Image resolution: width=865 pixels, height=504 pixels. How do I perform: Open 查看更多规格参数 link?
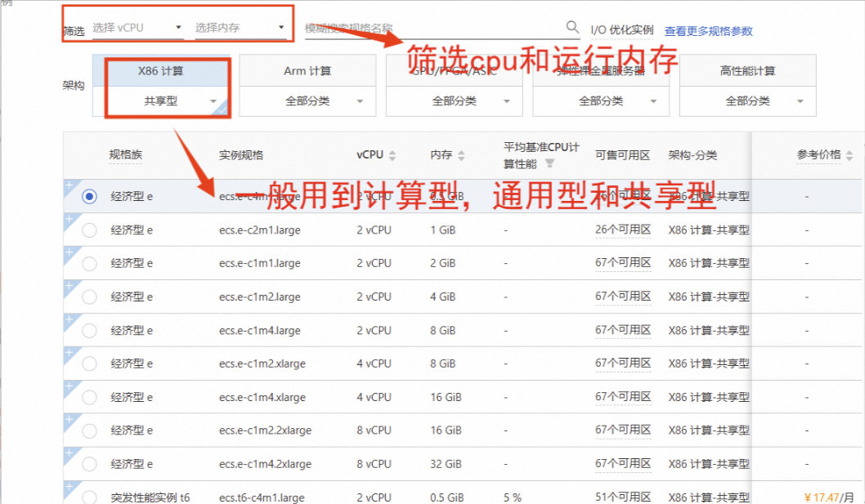(x=708, y=31)
